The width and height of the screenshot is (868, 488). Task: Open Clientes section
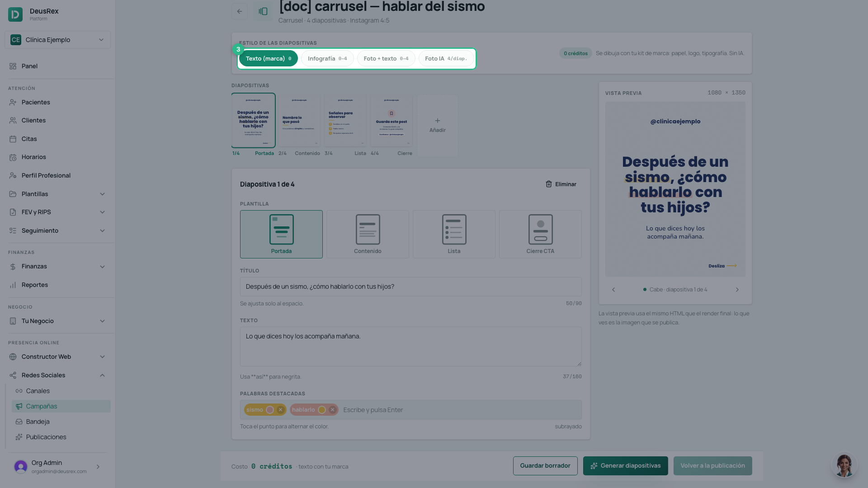[57, 120]
